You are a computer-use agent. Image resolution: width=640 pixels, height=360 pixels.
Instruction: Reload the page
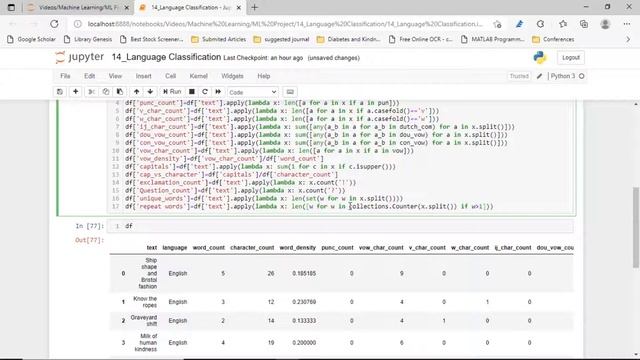coord(54,24)
